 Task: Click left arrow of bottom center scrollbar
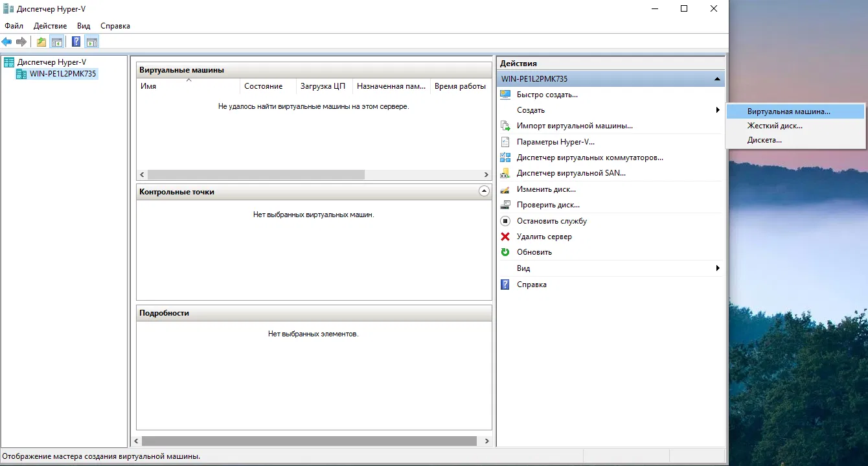(136, 441)
